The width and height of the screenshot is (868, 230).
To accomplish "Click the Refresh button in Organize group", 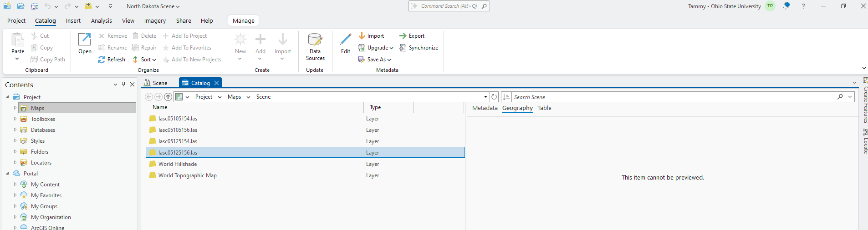I will point(112,60).
